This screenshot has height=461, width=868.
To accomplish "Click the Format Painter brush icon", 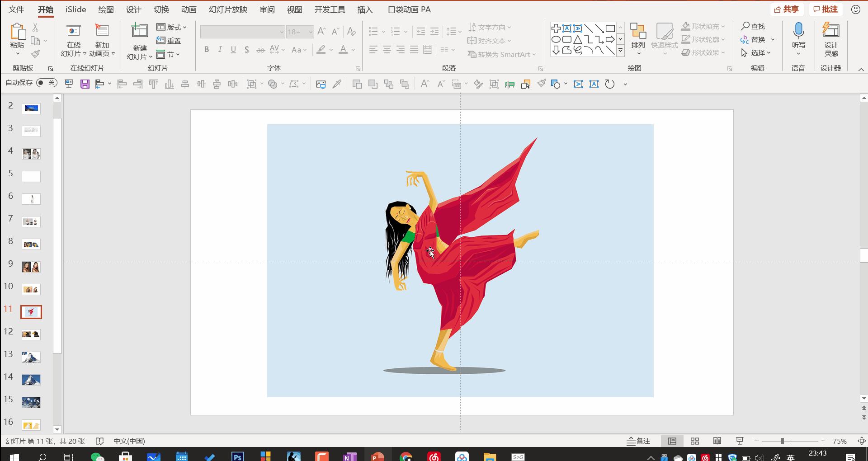I will [35, 54].
